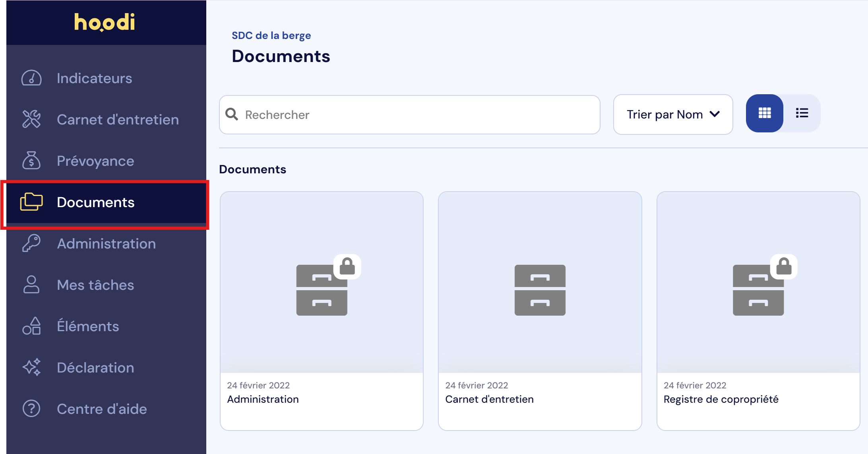Viewport: 868px width, 454px height.
Task: Open Registre de copropriété folder card
Action: [x=758, y=310]
